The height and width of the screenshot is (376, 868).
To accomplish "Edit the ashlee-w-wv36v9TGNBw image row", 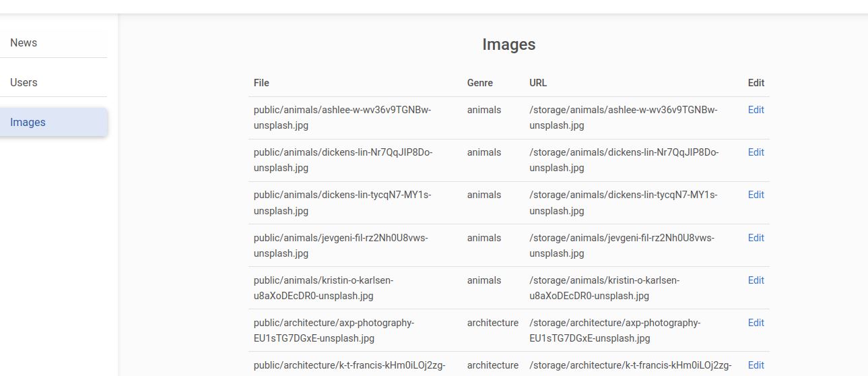I will [756, 110].
